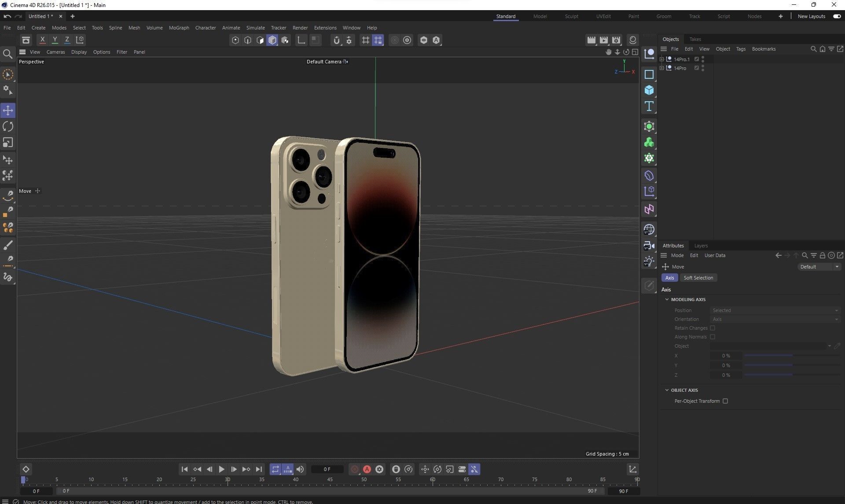Enable the Per-Object Transform checkbox
This screenshot has width=845, height=504.
pyautogui.click(x=725, y=401)
